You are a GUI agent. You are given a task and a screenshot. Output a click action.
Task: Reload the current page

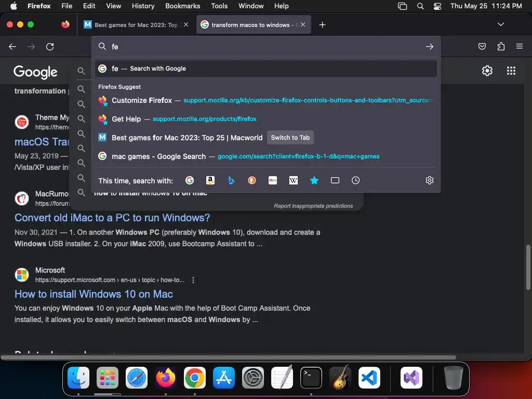pos(50,46)
